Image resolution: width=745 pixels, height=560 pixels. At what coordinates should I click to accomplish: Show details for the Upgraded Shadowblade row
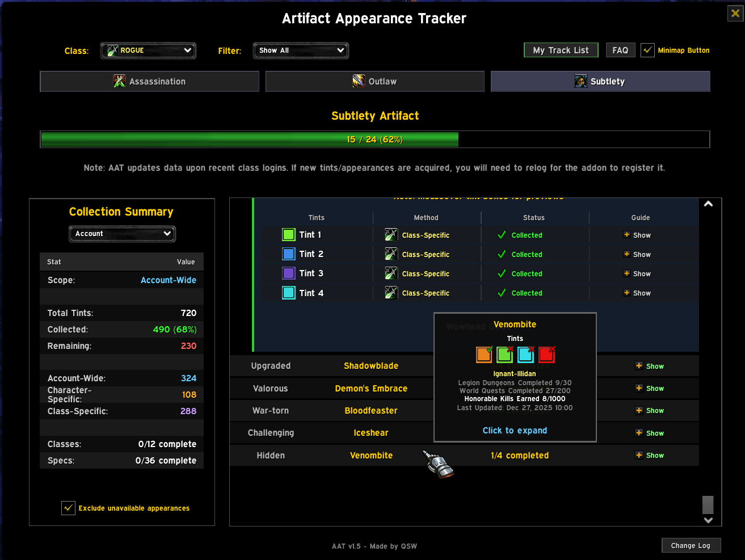tap(650, 366)
